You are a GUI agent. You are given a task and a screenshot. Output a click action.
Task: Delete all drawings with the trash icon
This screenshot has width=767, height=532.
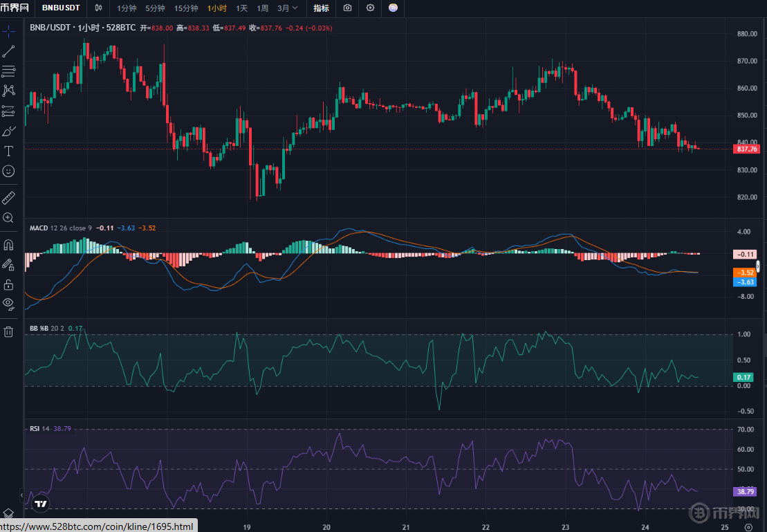pos(8,331)
